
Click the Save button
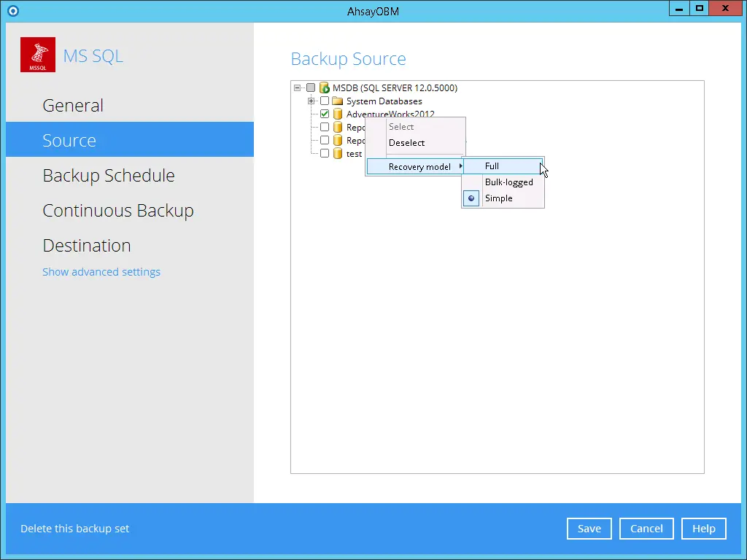[589, 528]
